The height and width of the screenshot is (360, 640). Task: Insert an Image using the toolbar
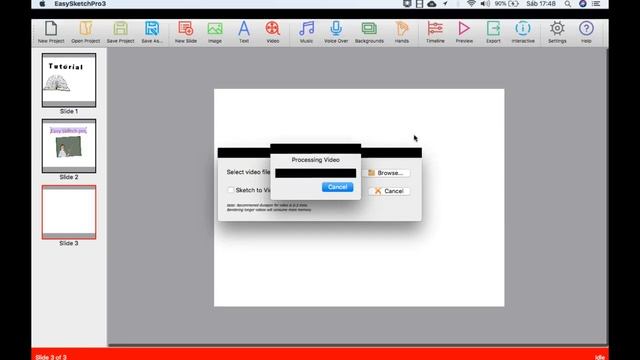215,32
